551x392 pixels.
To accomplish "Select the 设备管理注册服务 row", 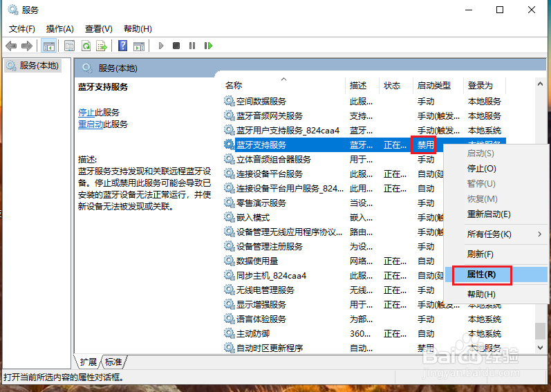I will pos(334,246).
